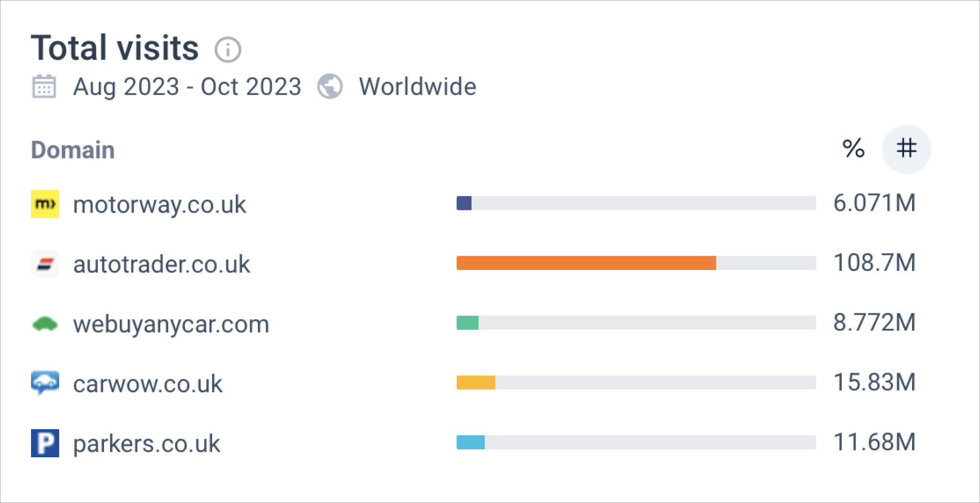Click the globe icon next to Worldwide
This screenshot has height=503, width=980.
tap(330, 86)
